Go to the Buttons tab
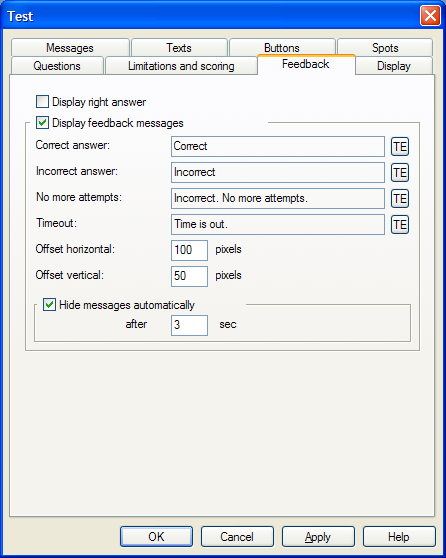This screenshot has height=558, width=446. click(x=282, y=47)
